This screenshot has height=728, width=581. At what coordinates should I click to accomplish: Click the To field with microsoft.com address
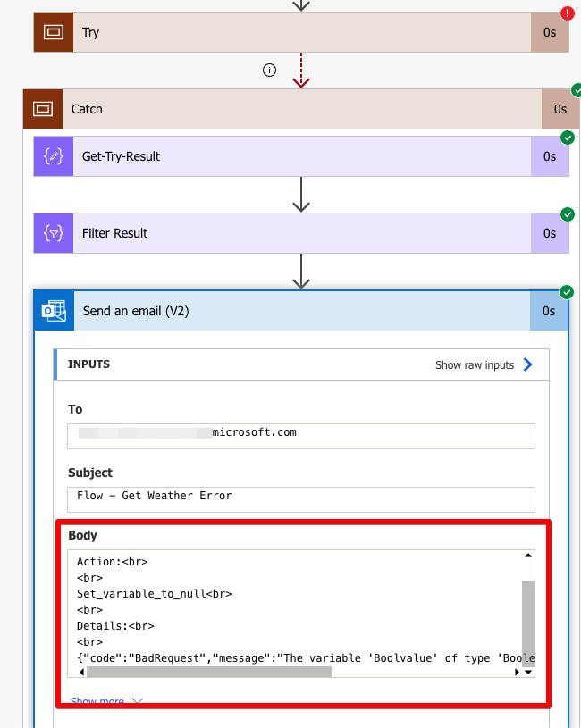pos(301,436)
